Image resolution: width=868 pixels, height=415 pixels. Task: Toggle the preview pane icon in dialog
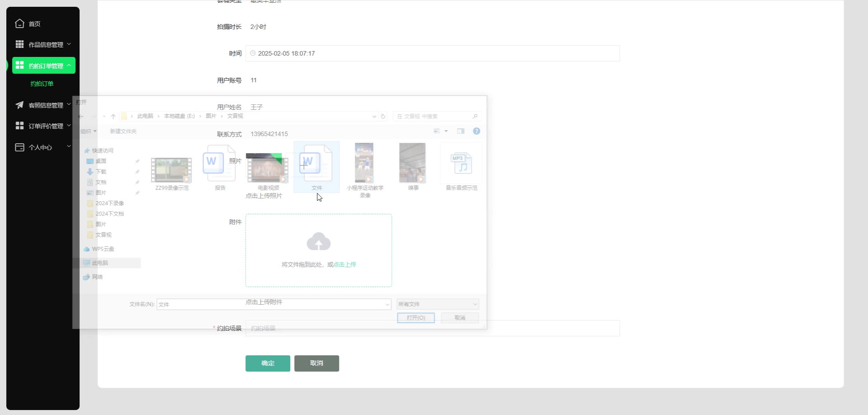tap(461, 131)
